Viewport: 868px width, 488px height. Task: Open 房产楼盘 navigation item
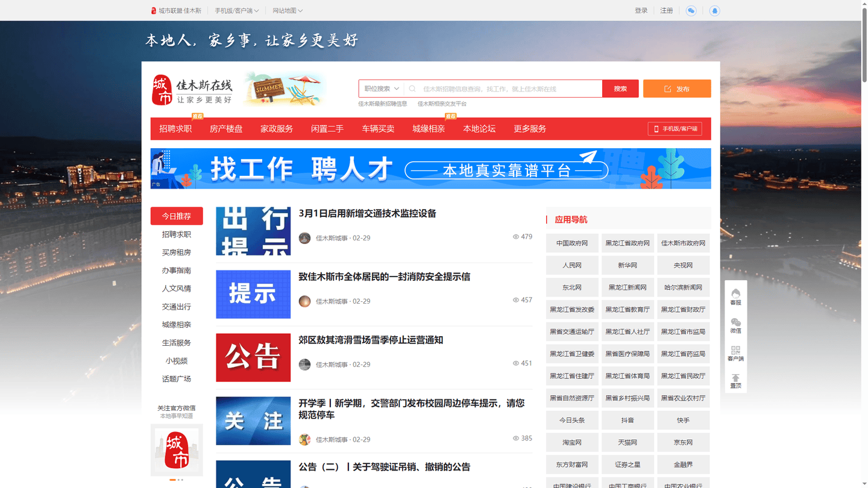(x=226, y=129)
